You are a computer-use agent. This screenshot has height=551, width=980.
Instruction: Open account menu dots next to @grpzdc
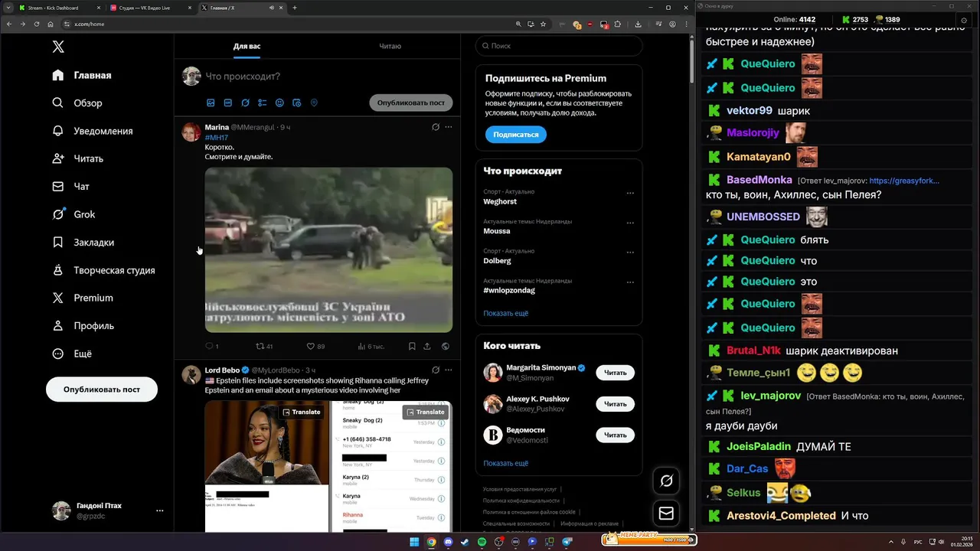click(x=159, y=510)
